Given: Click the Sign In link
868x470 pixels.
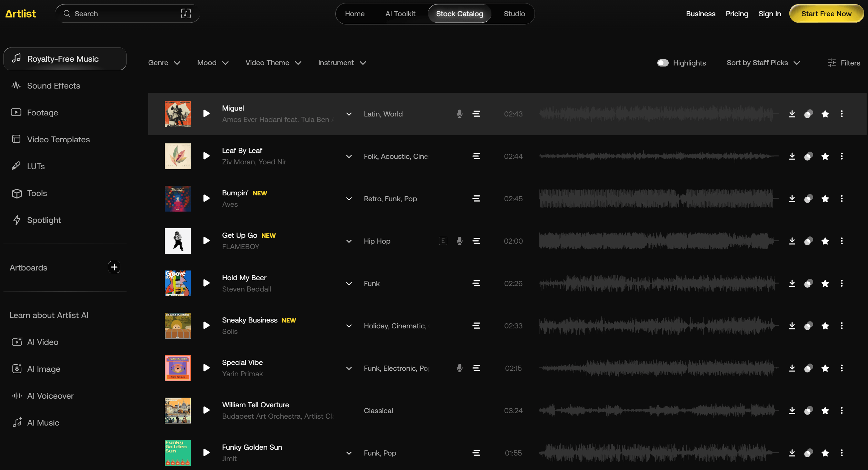Looking at the screenshot, I should click(770, 14).
